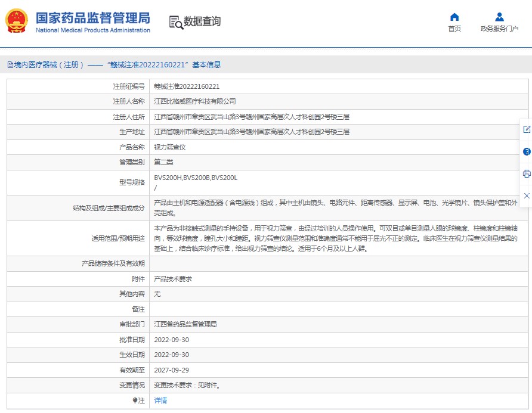Open 政务服务门户 portal label
Viewport: 532px width, 413px height.
[x=499, y=29]
